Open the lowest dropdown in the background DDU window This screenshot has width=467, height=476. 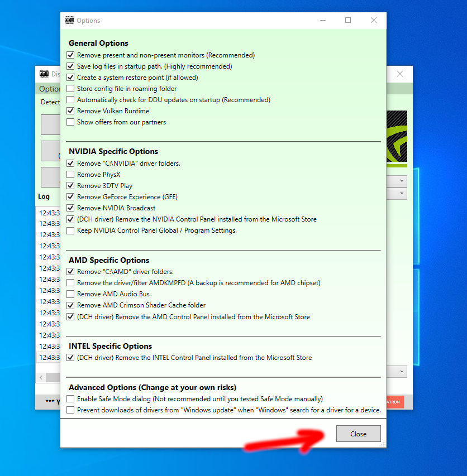pyautogui.click(x=397, y=371)
